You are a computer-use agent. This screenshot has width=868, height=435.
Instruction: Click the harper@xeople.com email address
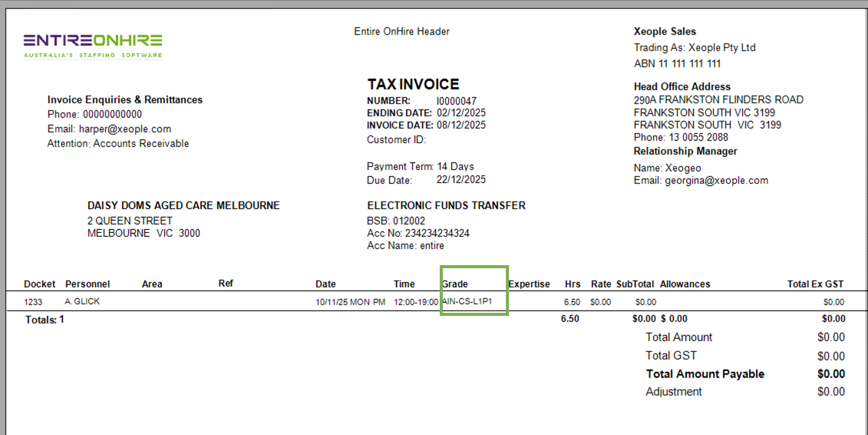click(x=125, y=129)
